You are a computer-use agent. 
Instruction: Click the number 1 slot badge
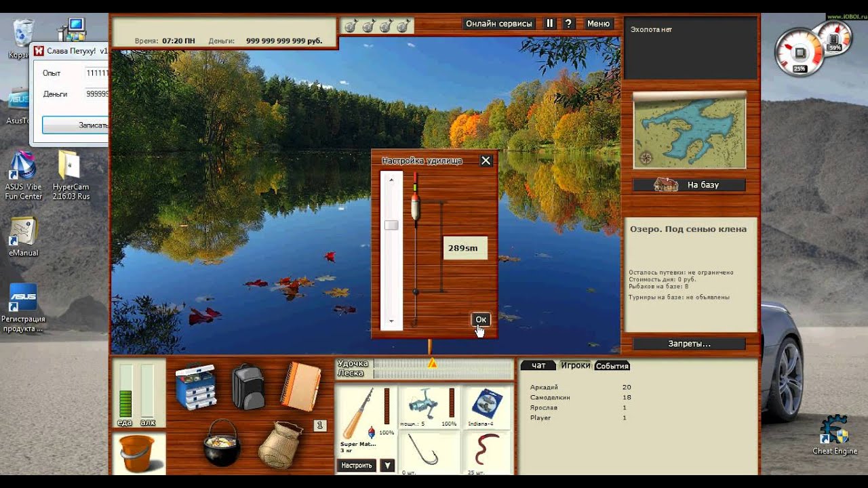click(321, 426)
